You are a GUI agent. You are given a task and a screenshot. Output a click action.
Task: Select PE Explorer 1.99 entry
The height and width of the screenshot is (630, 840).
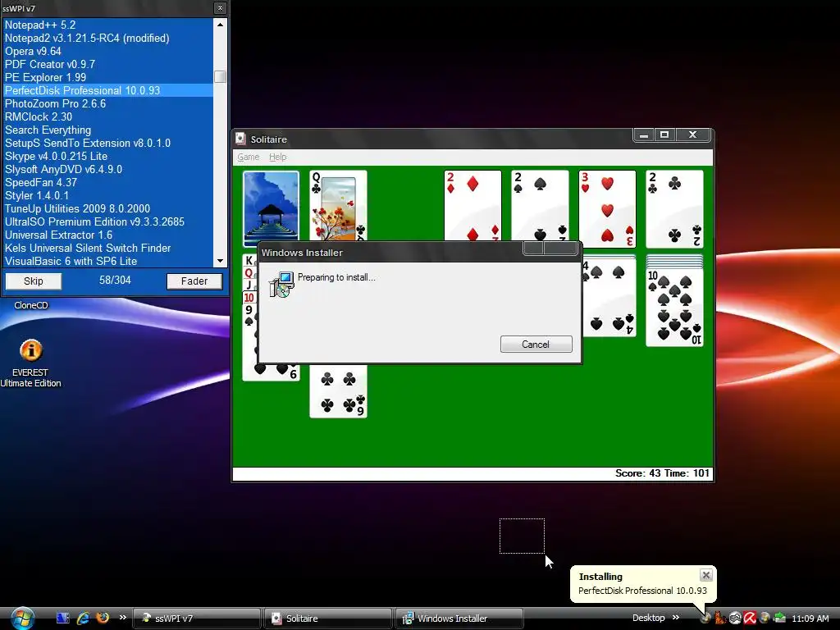point(108,77)
